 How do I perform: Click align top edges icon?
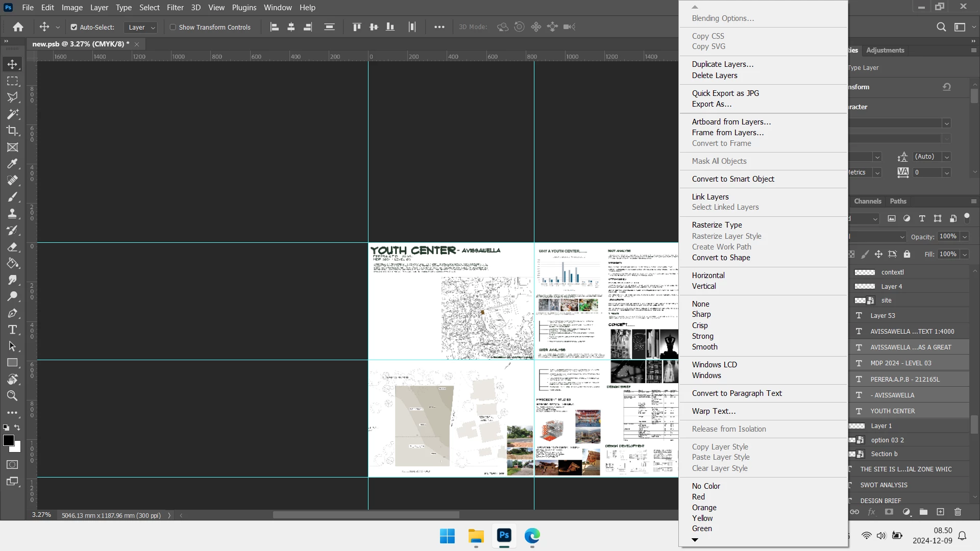[357, 27]
